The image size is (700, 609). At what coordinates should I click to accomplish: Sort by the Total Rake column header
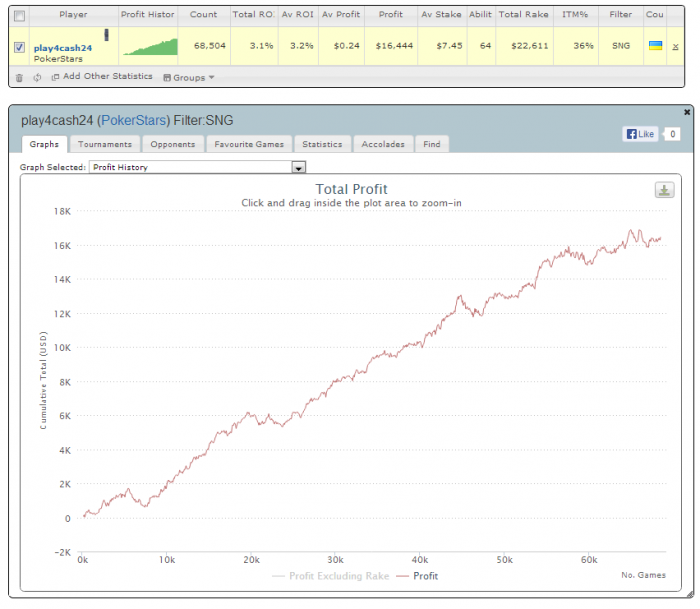[524, 15]
